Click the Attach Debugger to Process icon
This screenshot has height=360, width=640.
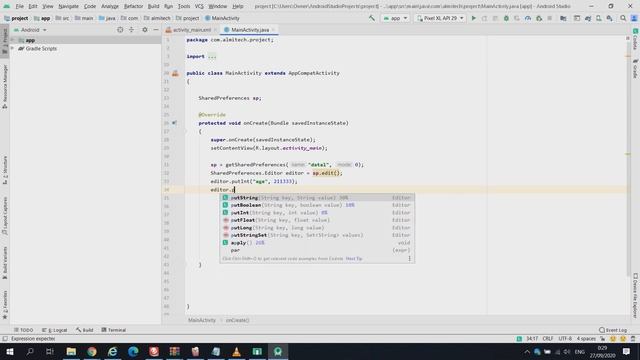539,18
